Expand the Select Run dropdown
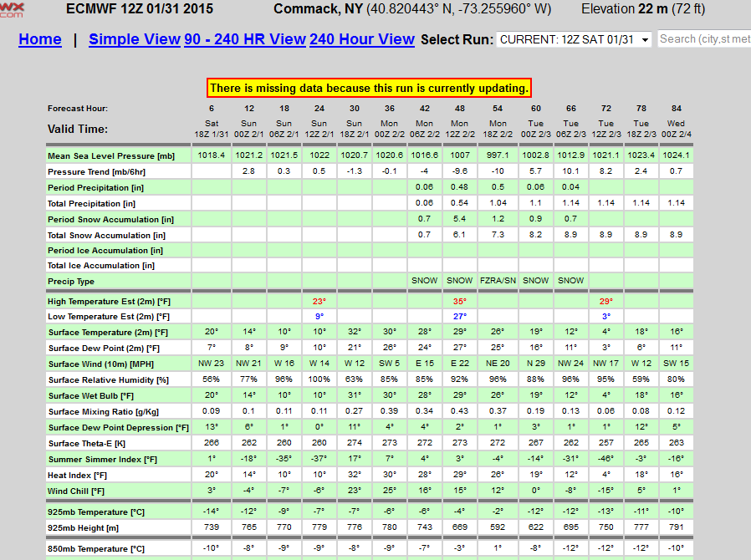Screen dimensions: 751x560 [x=575, y=39]
